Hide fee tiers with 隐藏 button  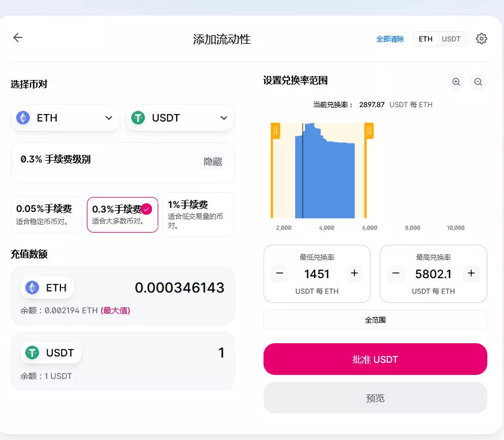[x=213, y=161]
